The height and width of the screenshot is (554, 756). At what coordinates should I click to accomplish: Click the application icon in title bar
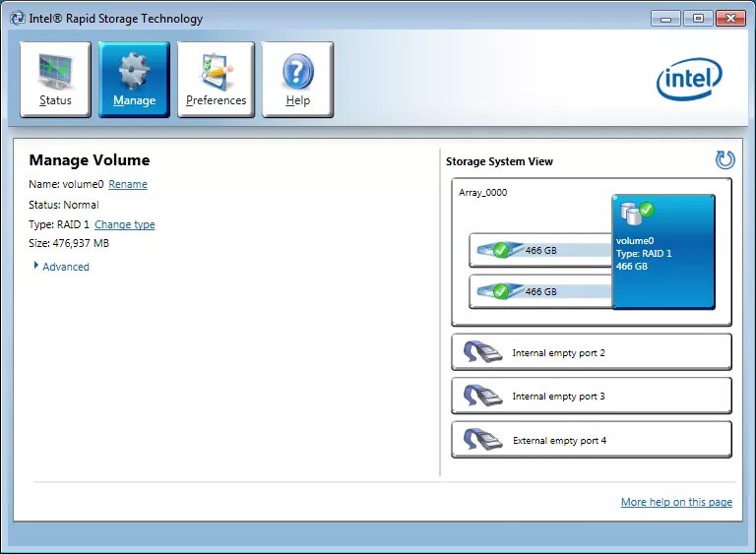[18, 19]
